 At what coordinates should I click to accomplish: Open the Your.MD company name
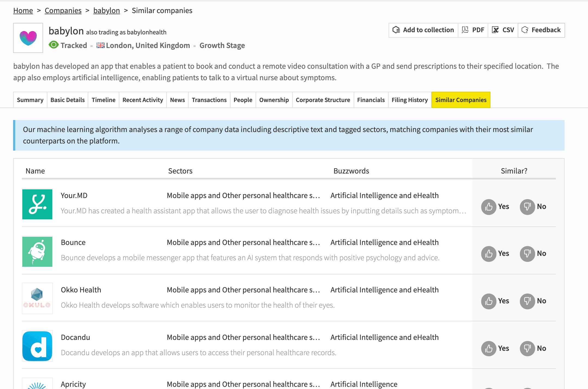pyautogui.click(x=74, y=195)
